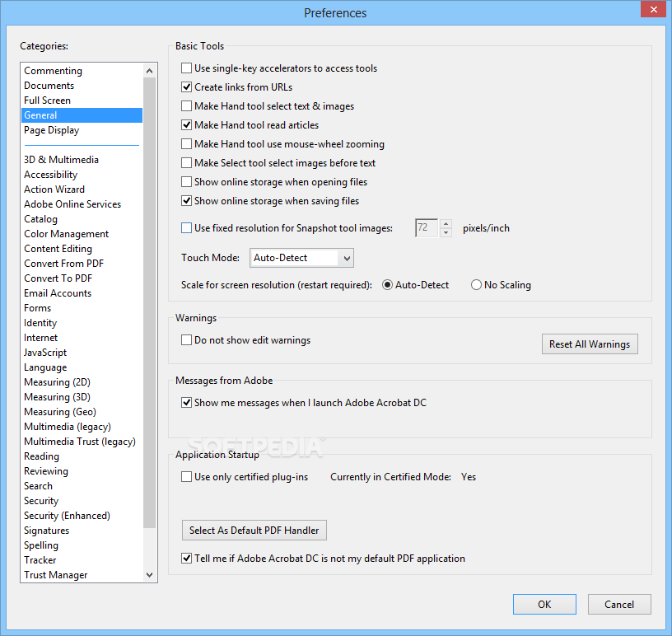Viewport: 672px width, 636px height.
Task: Select the General category
Action: [82, 115]
